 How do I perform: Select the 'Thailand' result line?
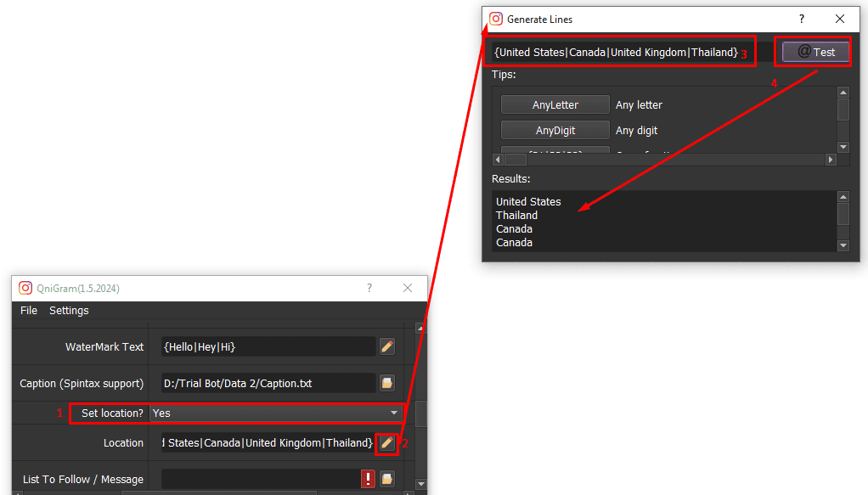pyautogui.click(x=516, y=216)
